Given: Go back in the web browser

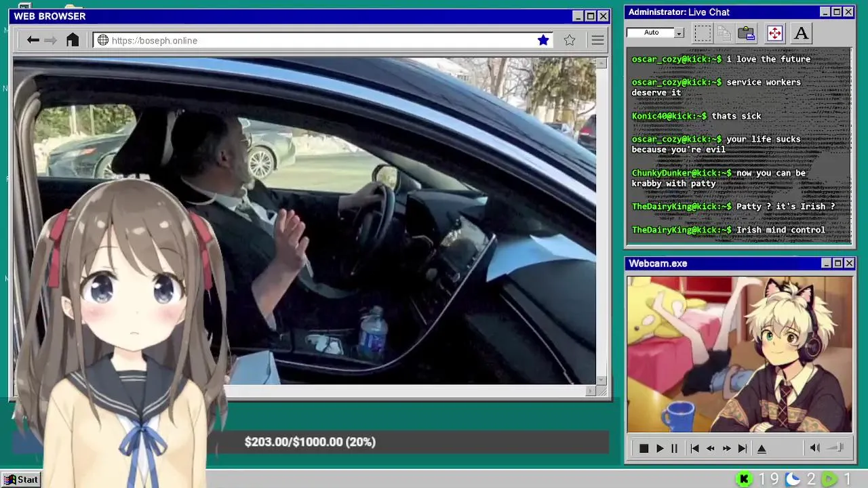Looking at the screenshot, I should click(x=33, y=41).
